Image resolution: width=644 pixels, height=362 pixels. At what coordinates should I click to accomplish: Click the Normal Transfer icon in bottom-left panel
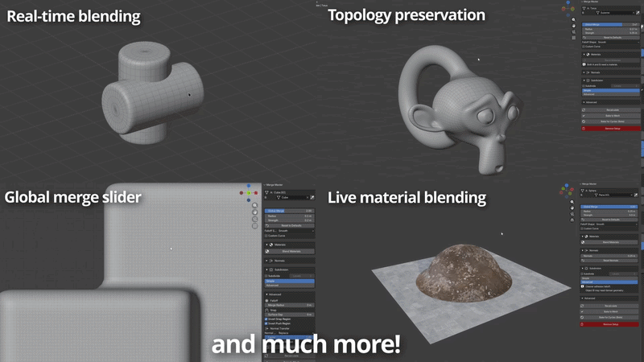(x=266, y=328)
